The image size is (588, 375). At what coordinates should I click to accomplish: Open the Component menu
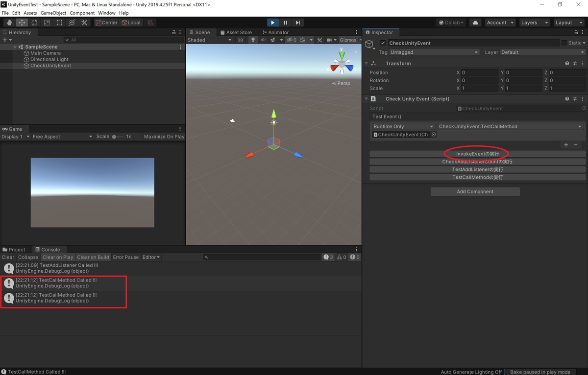[x=82, y=13]
